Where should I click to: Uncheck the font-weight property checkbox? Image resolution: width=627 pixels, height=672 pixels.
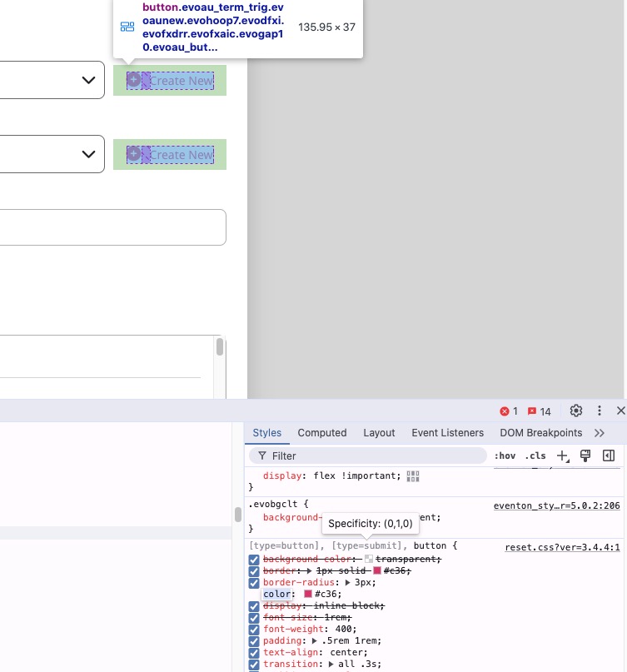point(254,630)
